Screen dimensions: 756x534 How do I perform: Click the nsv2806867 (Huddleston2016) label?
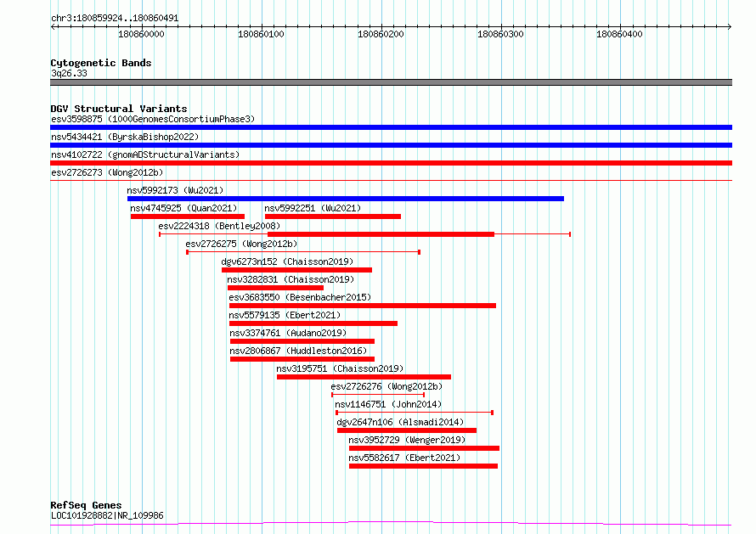(x=298, y=351)
